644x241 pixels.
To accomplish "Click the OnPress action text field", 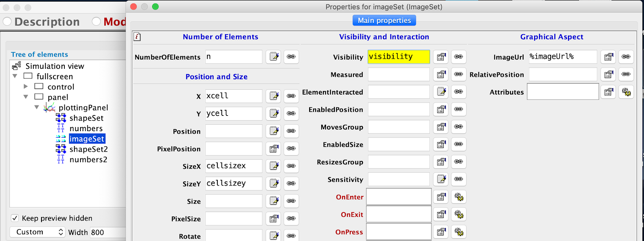I will point(398,232).
